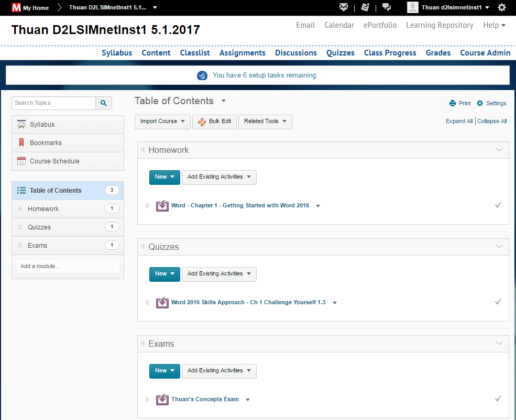Open the ePortfolio link
Image resolution: width=516 pixels, height=420 pixels.
pyautogui.click(x=380, y=25)
